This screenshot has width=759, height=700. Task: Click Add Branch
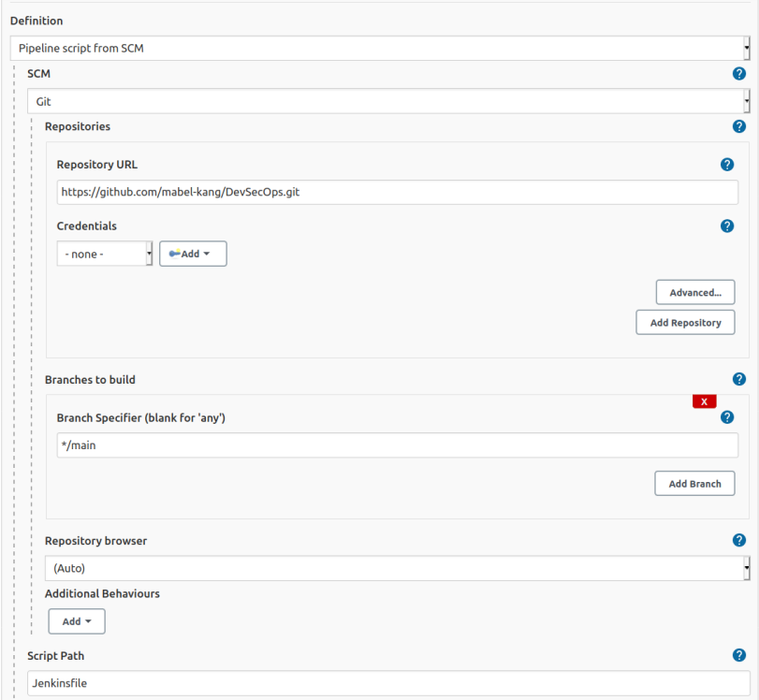coord(694,483)
